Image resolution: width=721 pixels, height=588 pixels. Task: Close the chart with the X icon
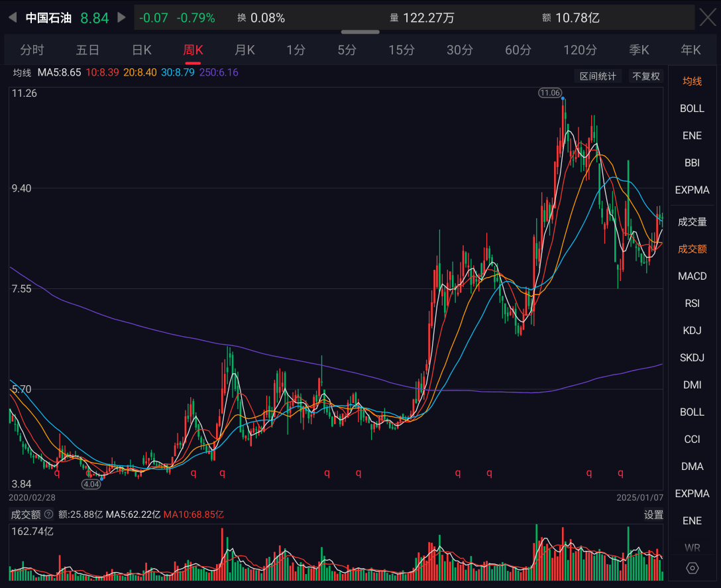tap(708, 17)
